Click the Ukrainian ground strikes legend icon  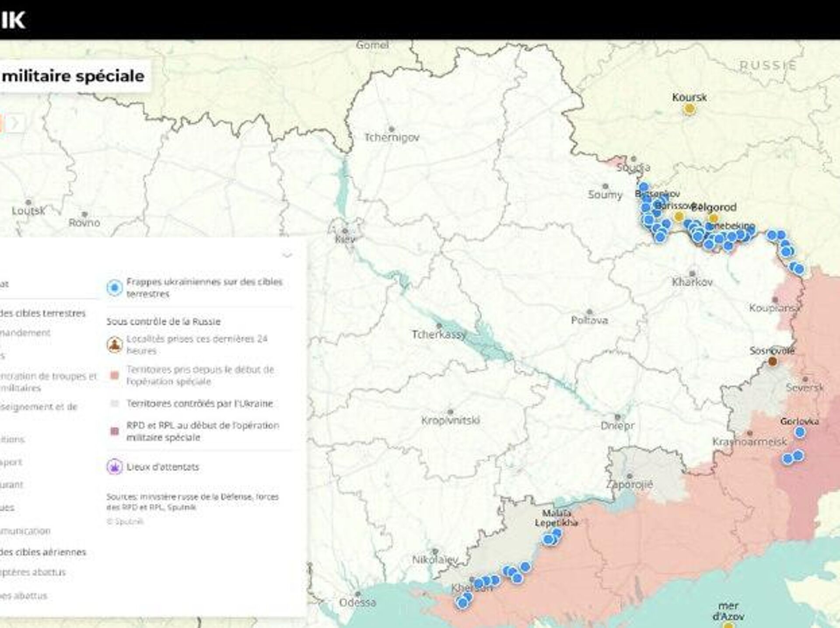tap(115, 288)
